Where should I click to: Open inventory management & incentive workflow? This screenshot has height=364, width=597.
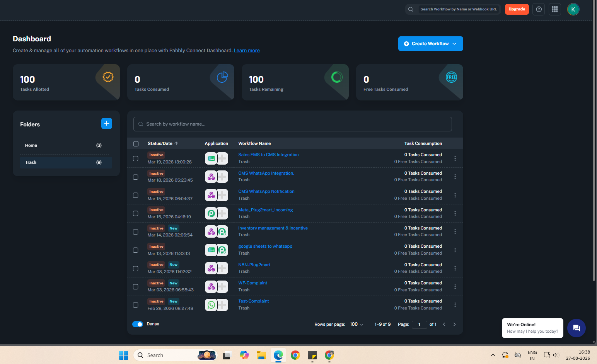click(273, 228)
